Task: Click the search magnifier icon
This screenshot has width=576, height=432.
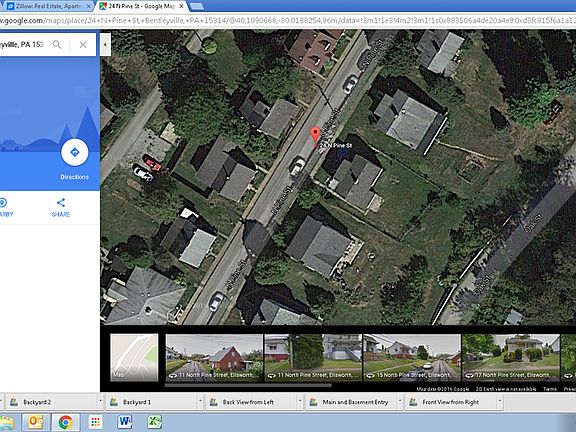Action: pos(57,45)
